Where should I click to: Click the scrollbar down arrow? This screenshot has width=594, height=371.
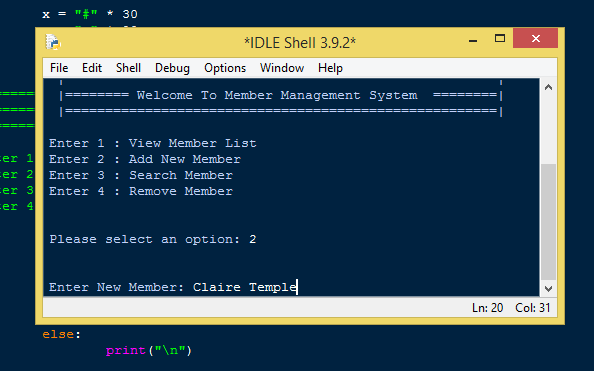coord(548,288)
